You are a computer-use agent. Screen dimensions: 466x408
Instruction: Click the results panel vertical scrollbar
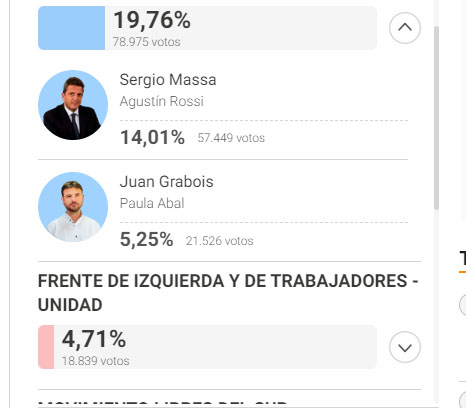click(436, 117)
